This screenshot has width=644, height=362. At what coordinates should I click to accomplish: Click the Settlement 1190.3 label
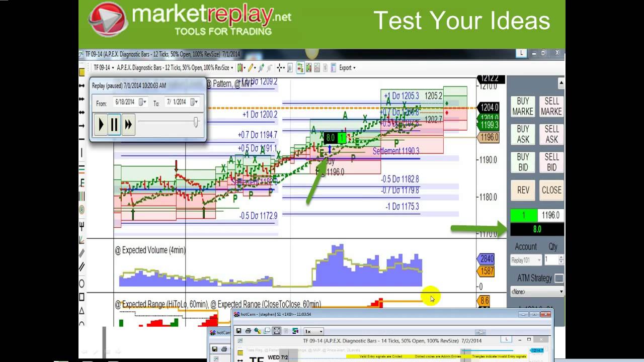click(x=396, y=151)
